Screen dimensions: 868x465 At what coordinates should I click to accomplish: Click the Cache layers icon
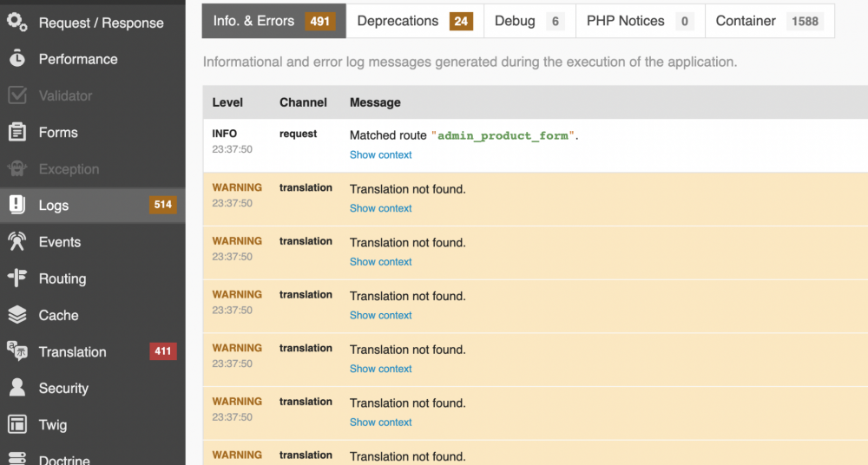pyautogui.click(x=17, y=315)
